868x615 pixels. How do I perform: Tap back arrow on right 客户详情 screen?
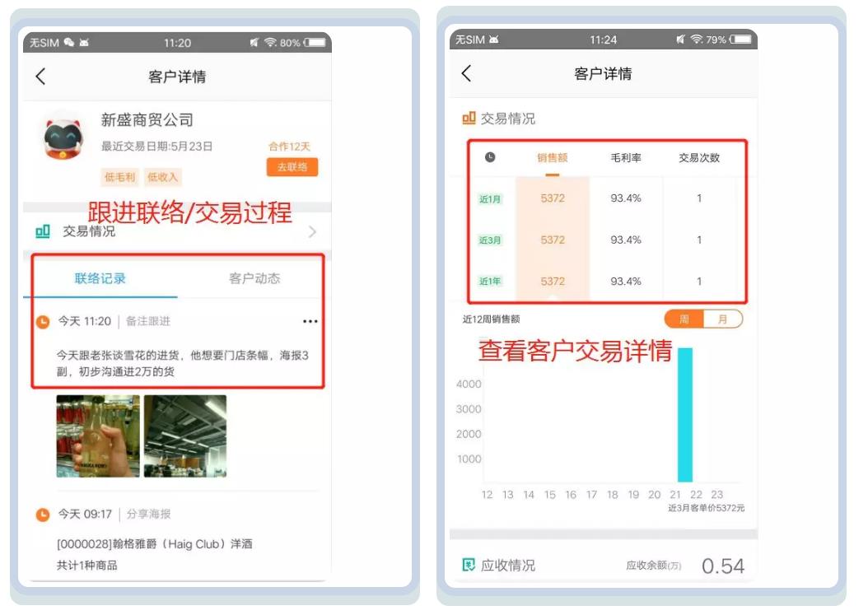(x=466, y=73)
